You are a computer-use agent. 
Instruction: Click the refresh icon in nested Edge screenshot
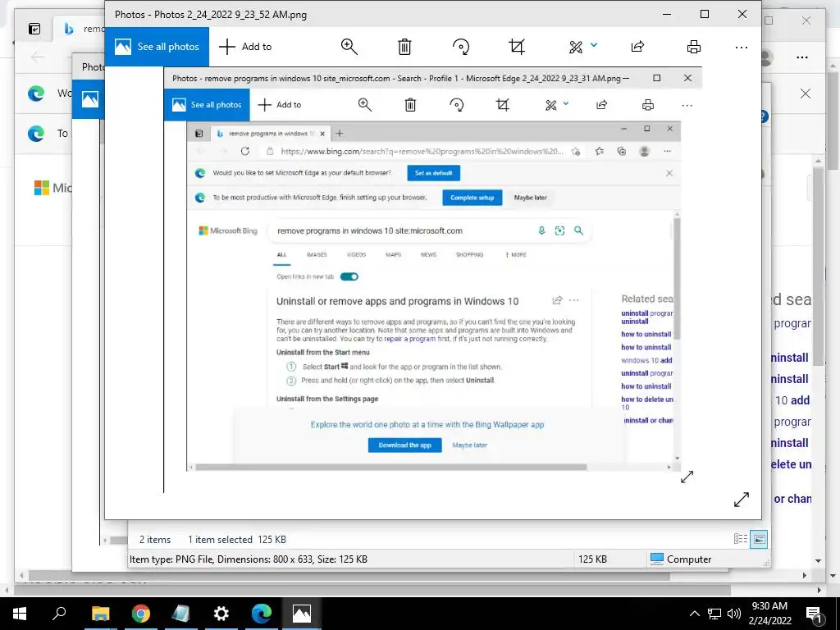pyautogui.click(x=245, y=152)
